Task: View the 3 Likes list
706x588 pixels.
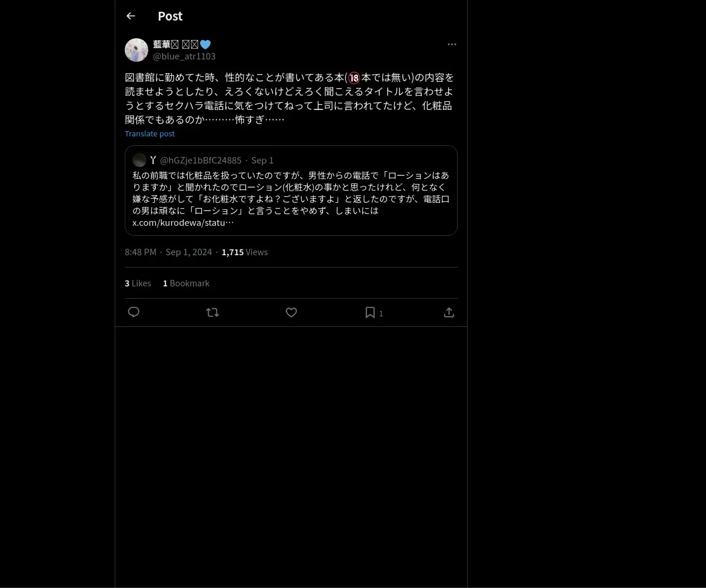Action: click(138, 283)
